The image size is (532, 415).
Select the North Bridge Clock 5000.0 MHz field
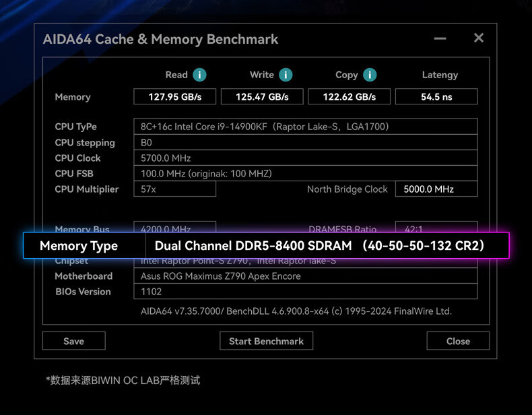point(436,189)
